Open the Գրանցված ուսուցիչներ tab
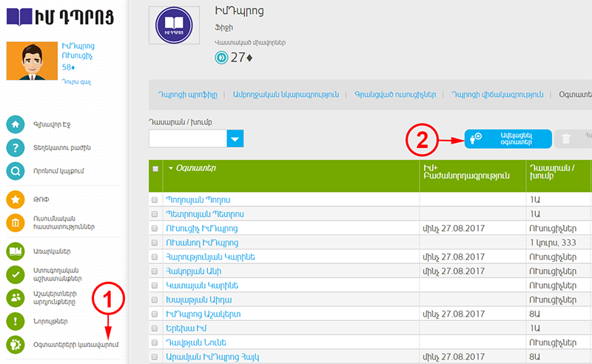Image resolution: width=592 pixels, height=364 pixels. pos(397,95)
